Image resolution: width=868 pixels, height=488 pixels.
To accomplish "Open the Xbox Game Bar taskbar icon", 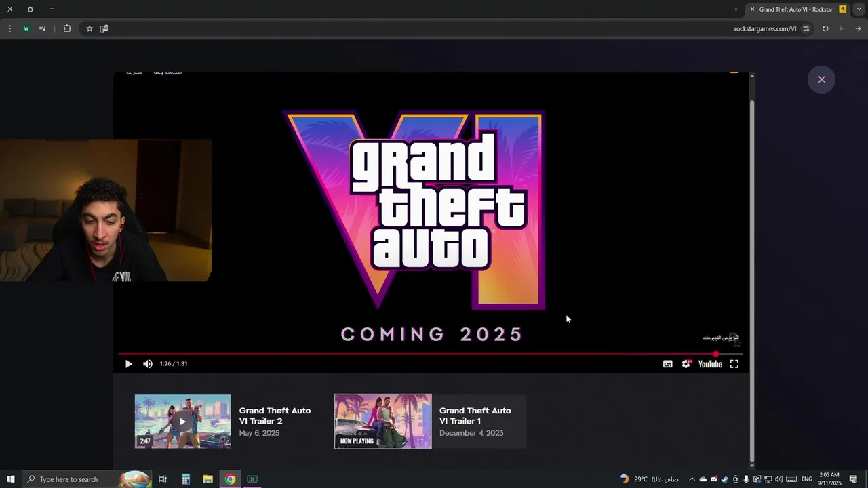I will click(x=252, y=479).
